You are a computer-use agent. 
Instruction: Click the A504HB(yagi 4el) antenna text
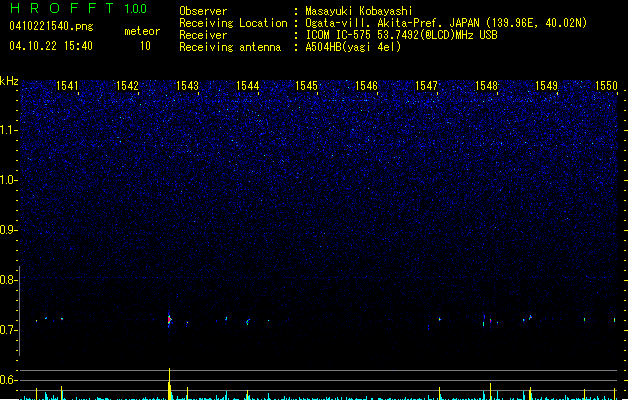[x=353, y=47]
